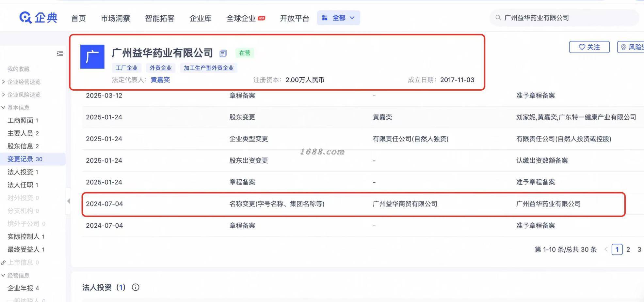The width and height of the screenshot is (644, 302).
Task: Click the 加工生产型外贸企业 tag
Action: coord(209,68)
